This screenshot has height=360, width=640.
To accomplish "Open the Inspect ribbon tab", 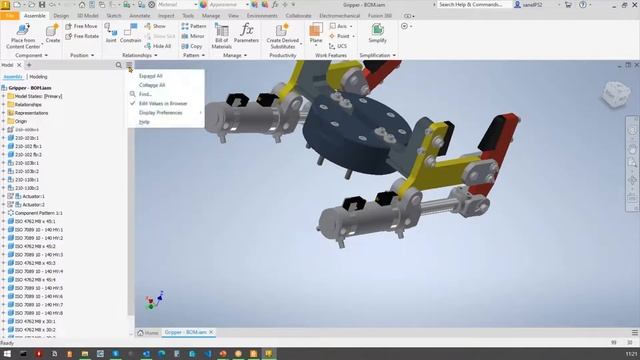I will click(x=166, y=16).
